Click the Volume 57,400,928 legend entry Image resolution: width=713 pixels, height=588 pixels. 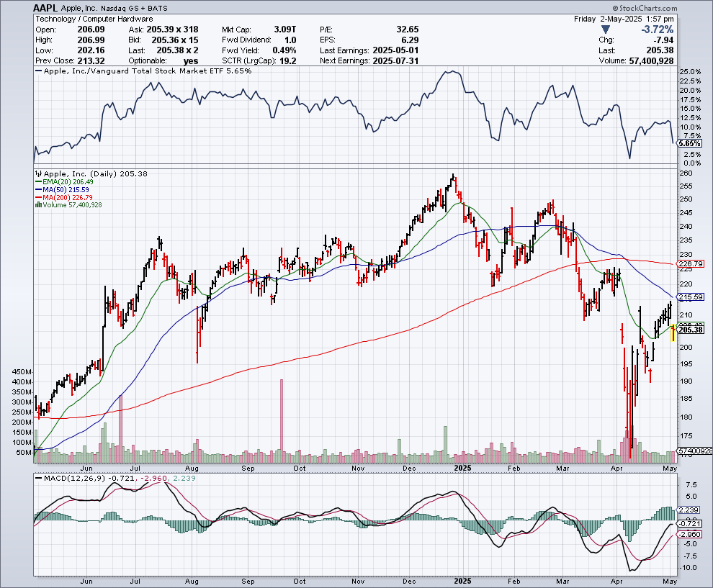[68, 205]
